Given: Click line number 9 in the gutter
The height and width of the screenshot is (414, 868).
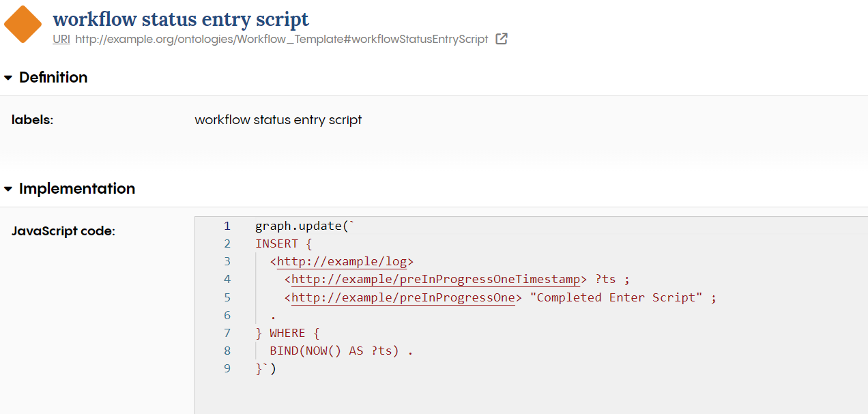Looking at the screenshot, I should pos(227,368).
